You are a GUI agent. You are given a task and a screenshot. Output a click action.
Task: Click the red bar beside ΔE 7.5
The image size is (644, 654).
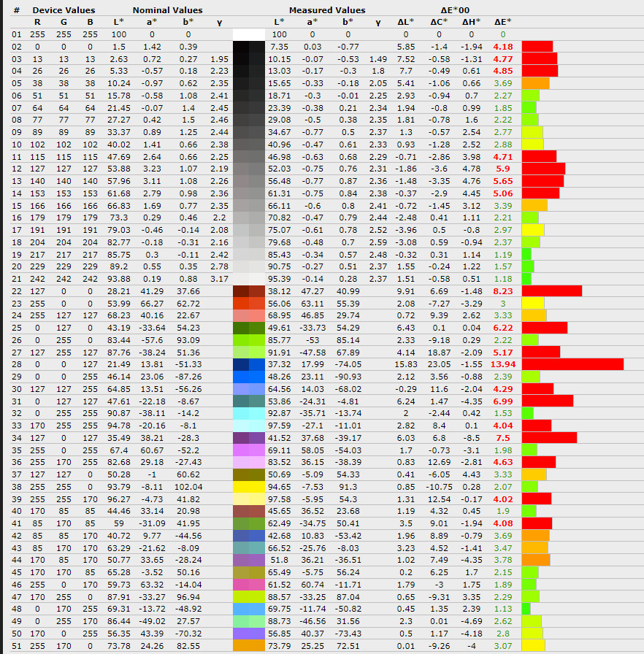click(x=549, y=438)
